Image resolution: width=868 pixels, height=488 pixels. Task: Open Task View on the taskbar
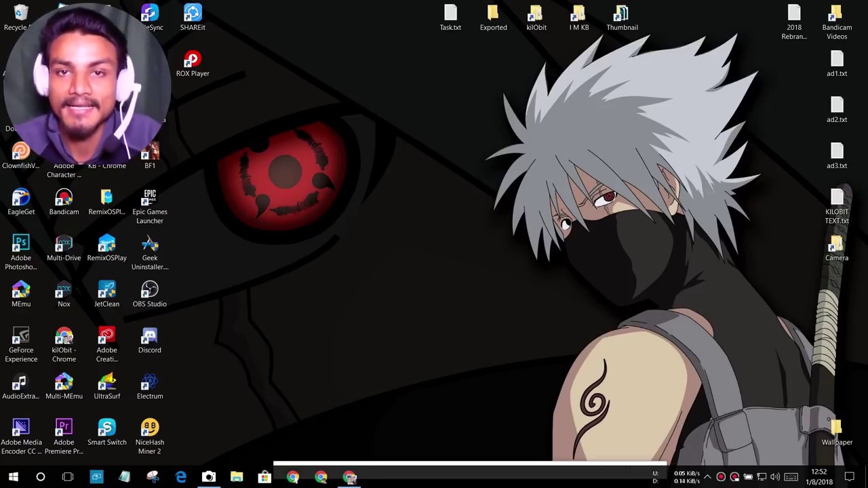point(68,477)
